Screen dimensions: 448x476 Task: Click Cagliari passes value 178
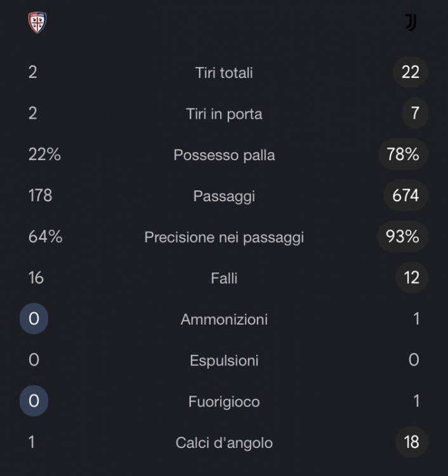click(x=41, y=195)
